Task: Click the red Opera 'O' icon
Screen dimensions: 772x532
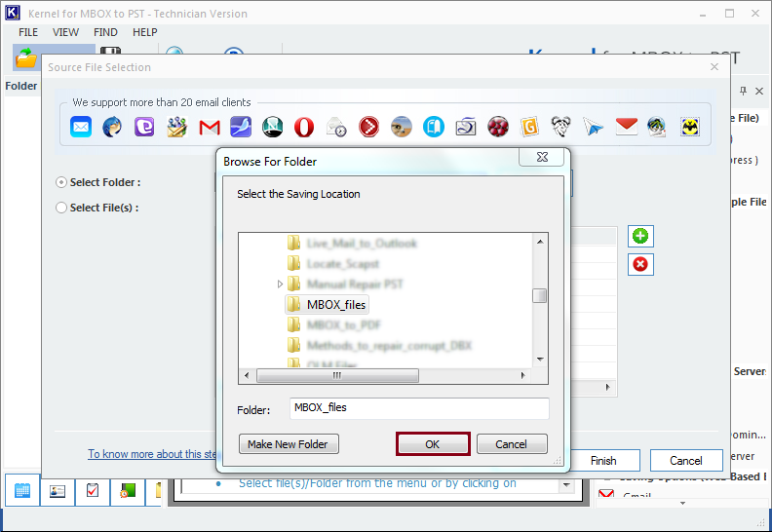Action: 304,127
